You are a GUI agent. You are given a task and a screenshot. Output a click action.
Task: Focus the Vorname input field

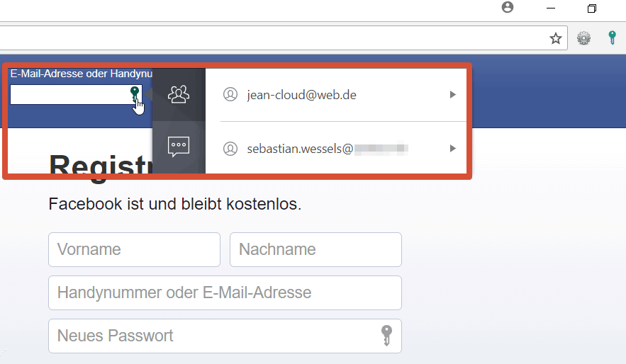click(x=134, y=249)
